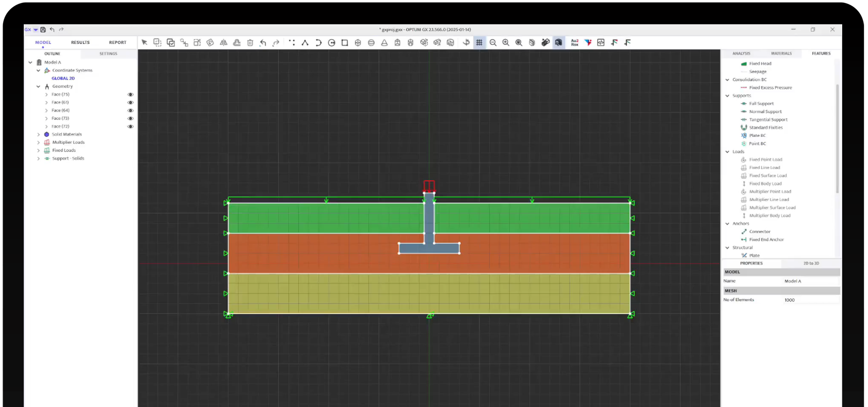Hide Face (61) with its eye icon
This screenshot has height=407, width=868.
pyautogui.click(x=131, y=103)
